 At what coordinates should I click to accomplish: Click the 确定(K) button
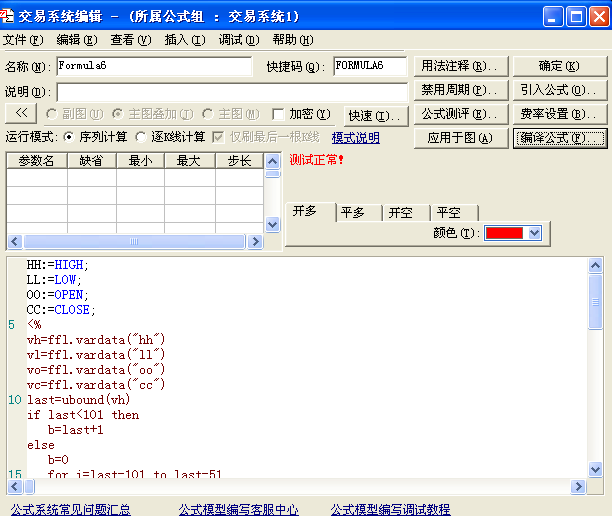[x=560, y=66]
